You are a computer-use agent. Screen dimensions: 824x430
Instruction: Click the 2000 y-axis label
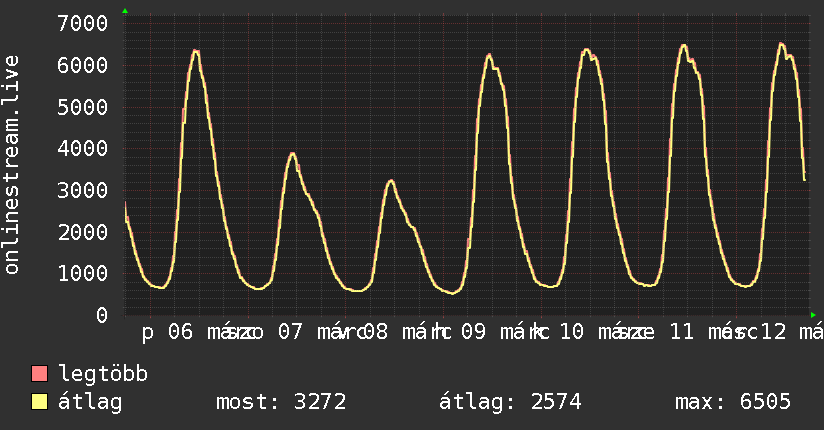(x=83, y=232)
